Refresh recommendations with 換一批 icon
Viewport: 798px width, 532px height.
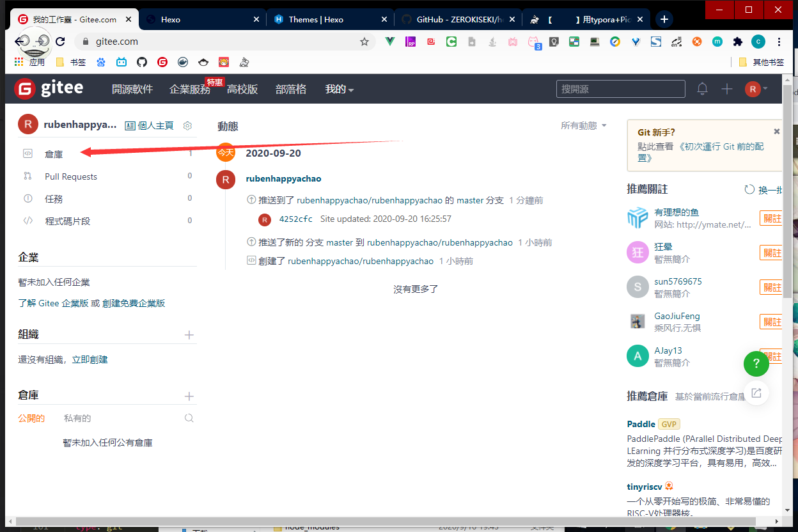(x=749, y=190)
